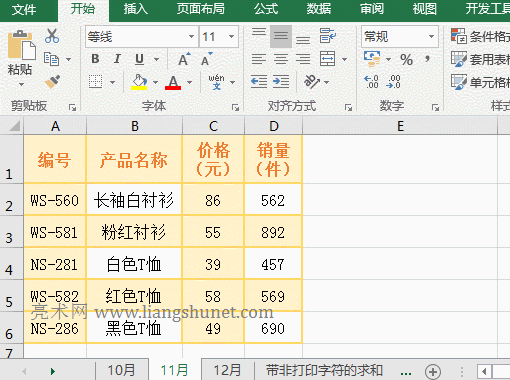Image resolution: width=510 pixels, height=380 pixels.
Task: Toggle bold formatting
Action: click(95, 59)
